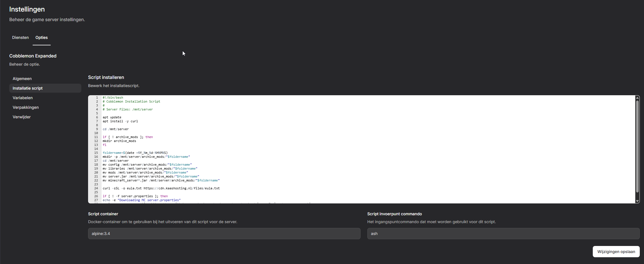Click the code editor scroll-up arrow

pos(637,98)
